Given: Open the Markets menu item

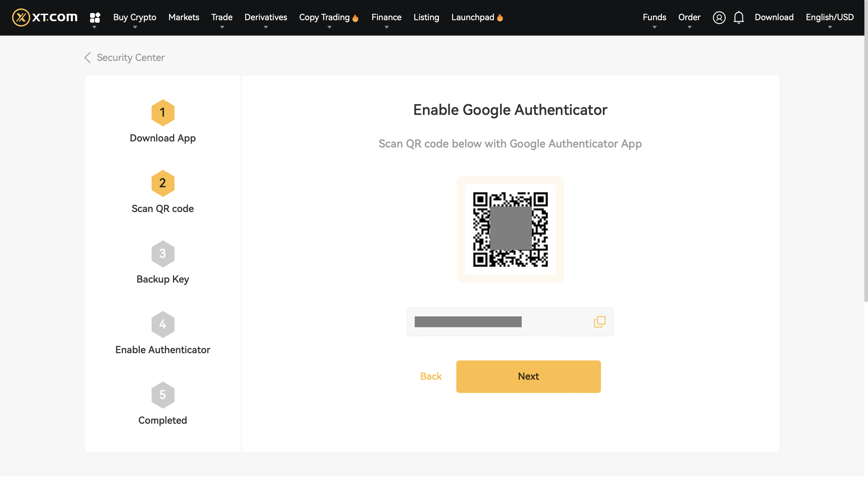Looking at the screenshot, I should coord(184,17).
